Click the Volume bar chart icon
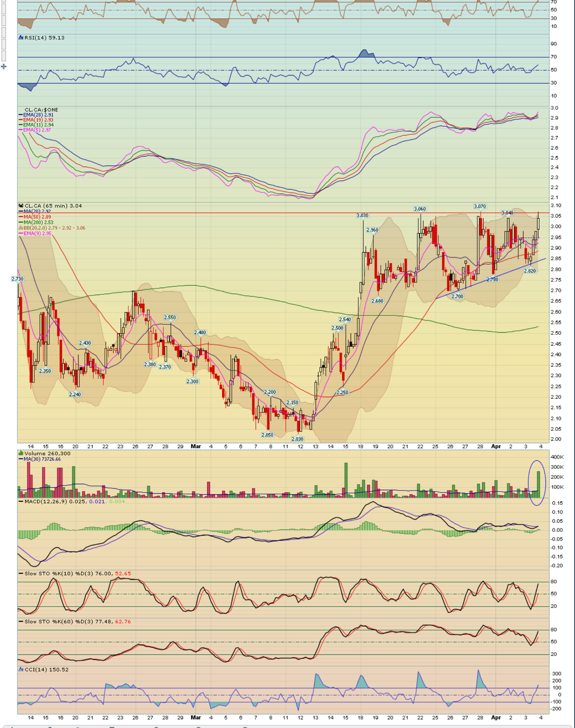This screenshot has height=728, width=575. pos(21,453)
